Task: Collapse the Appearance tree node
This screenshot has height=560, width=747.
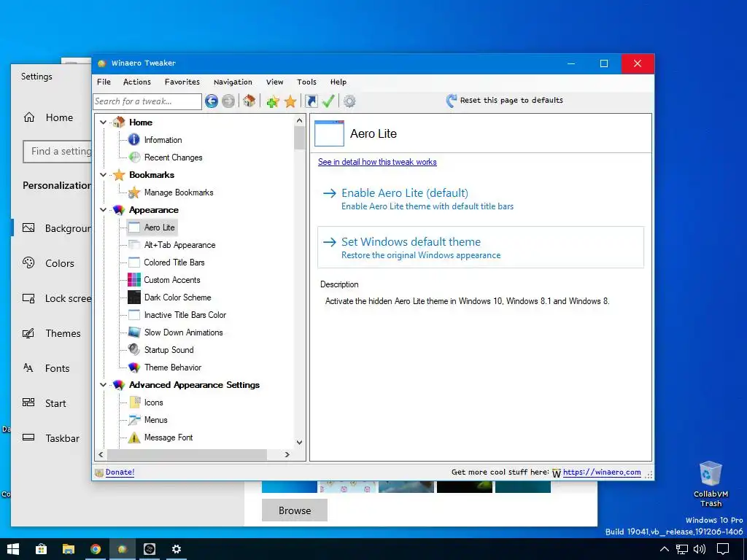Action: [103, 210]
